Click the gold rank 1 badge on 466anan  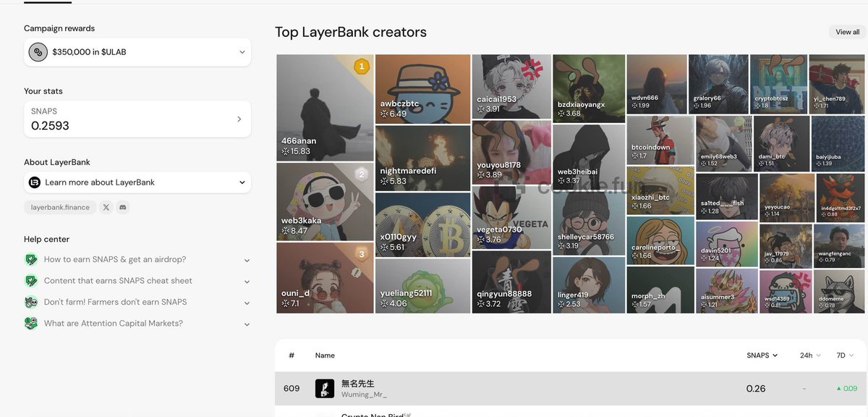[361, 67]
